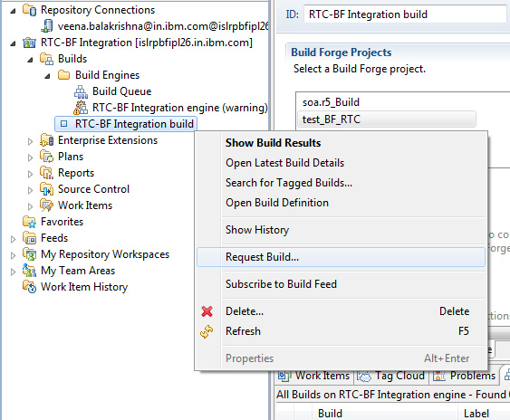Select soa.r5_Build in Build Forge projects
Viewport: 510px width, 420px height.
(331, 102)
